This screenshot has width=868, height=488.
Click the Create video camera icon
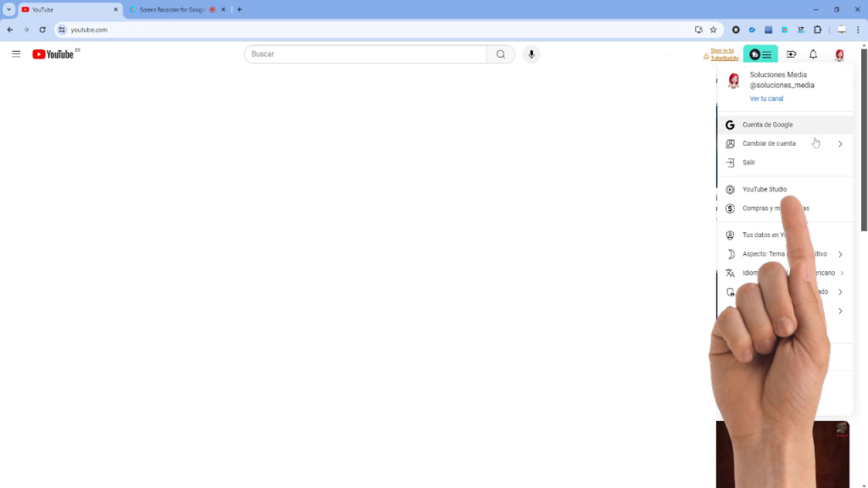[x=791, y=54]
